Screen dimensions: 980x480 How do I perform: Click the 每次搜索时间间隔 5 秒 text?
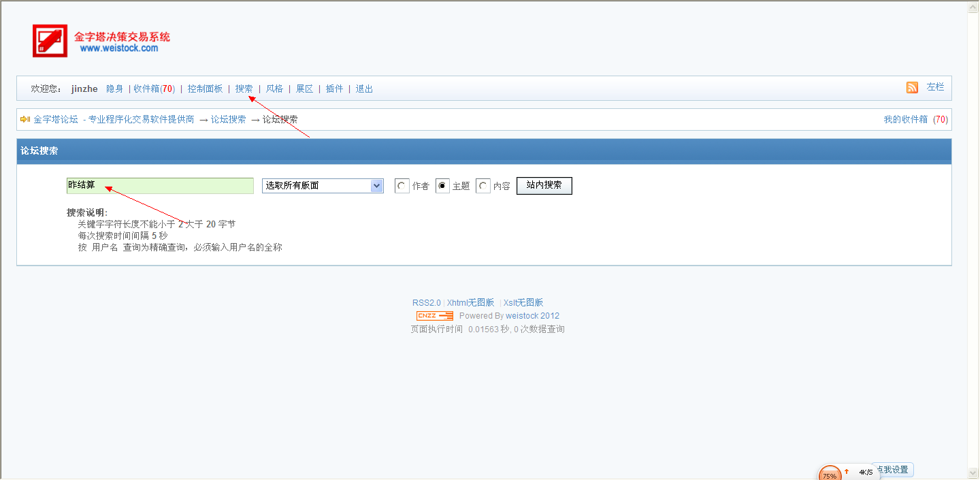pos(122,236)
